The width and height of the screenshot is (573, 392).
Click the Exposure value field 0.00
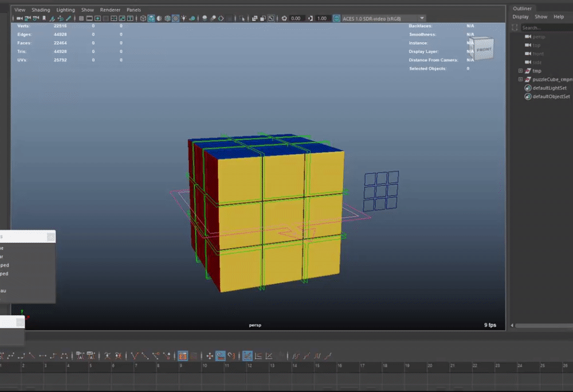[x=297, y=18]
